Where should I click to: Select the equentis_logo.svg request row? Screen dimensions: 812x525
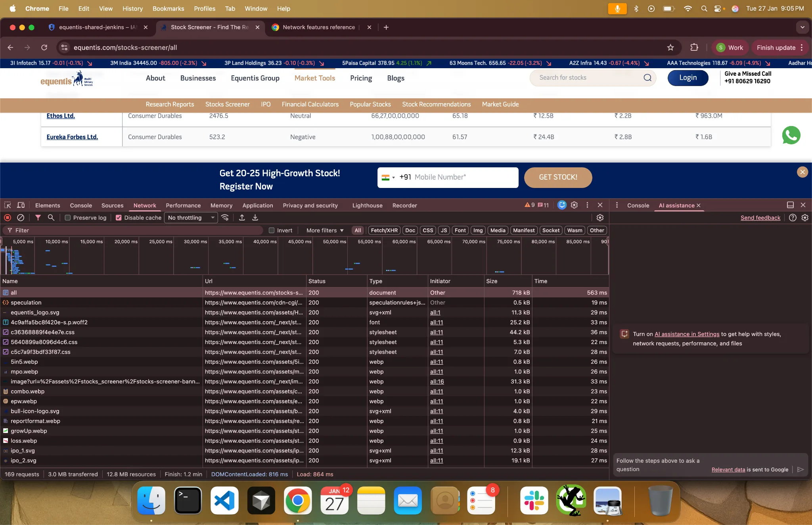click(x=304, y=312)
